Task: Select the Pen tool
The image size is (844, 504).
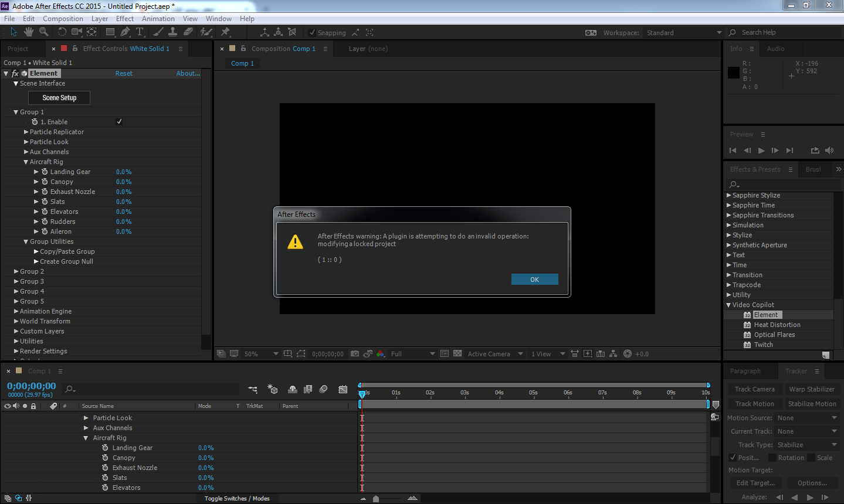Action: [x=126, y=32]
